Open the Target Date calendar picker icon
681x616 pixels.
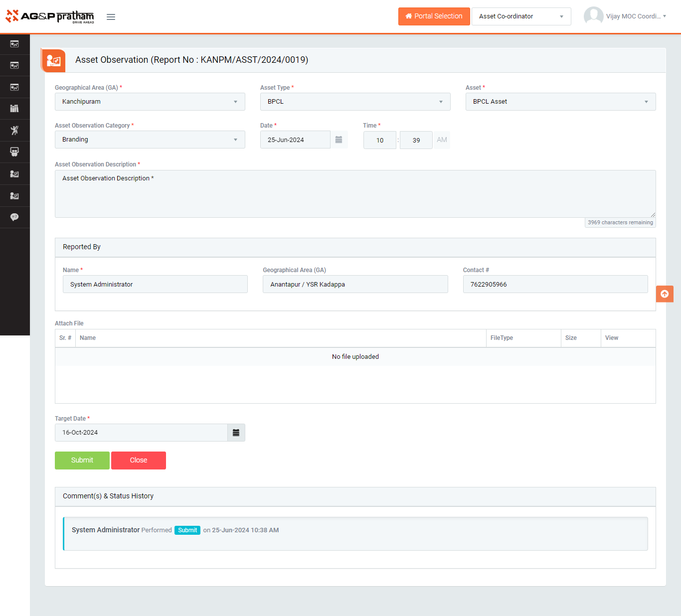pyautogui.click(x=236, y=433)
